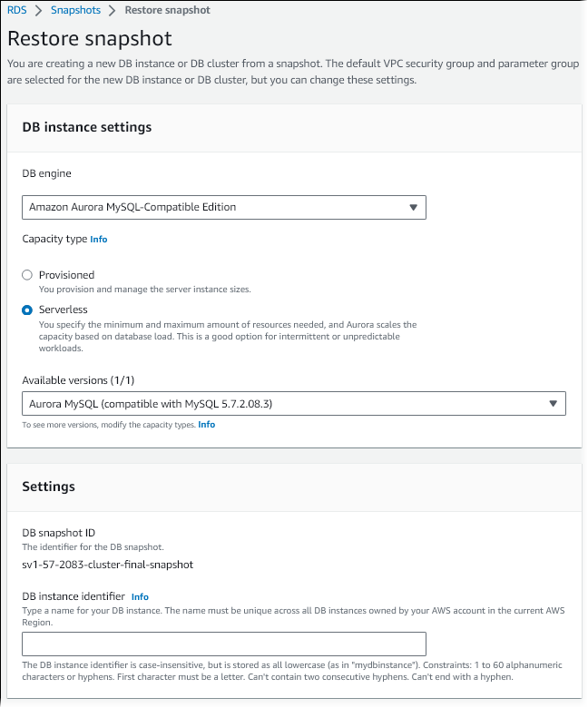Click the Serverless option label text

click(x=64, y=310)
